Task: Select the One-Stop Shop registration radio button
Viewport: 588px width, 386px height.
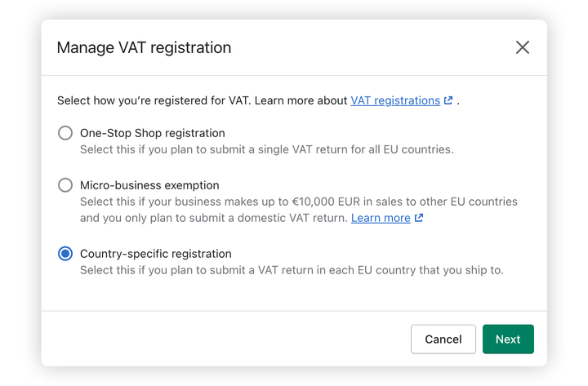Action: pyautogui.click(x=65, y=133)
